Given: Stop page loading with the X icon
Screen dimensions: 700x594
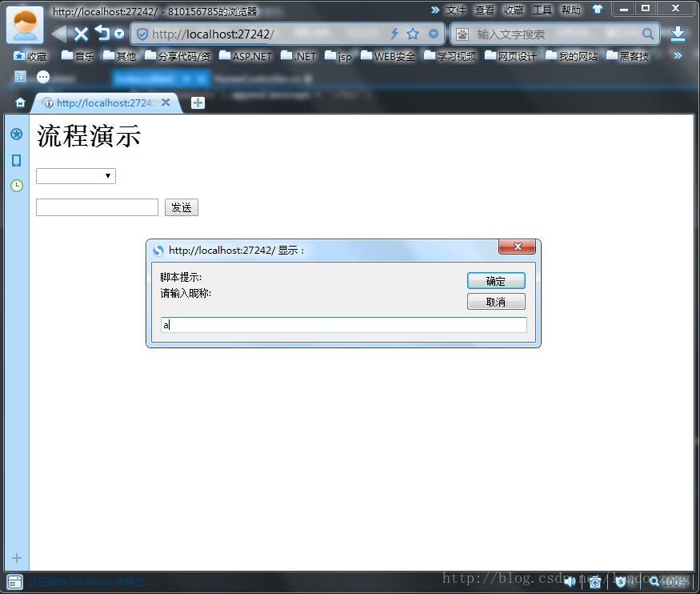Looking at the screenshot, I should (x=81, y=34).
